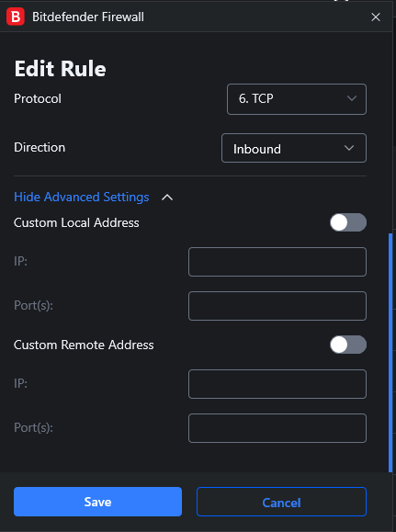This screenshot has height=532, width=396.
Task: Focus the IP field under Custom Remote Address
Action: [x=277, y=384]
